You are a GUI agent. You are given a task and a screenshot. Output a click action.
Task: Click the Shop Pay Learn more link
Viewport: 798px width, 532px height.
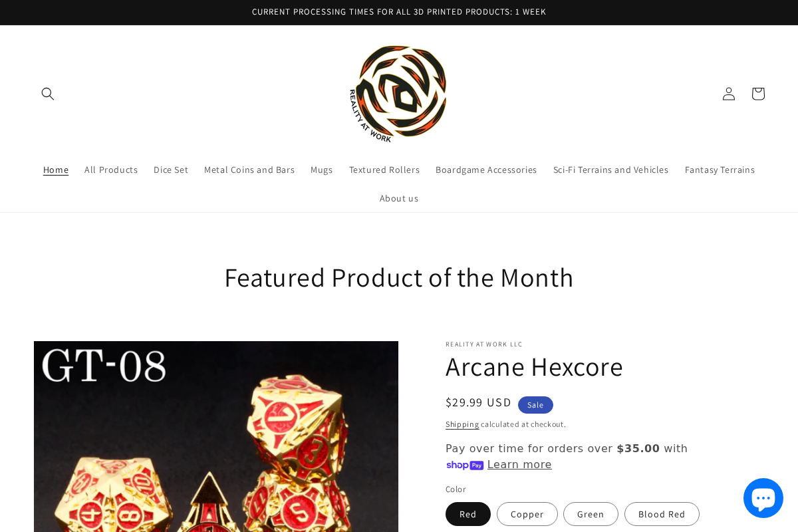pyautogui.click(x=519, y=465)
